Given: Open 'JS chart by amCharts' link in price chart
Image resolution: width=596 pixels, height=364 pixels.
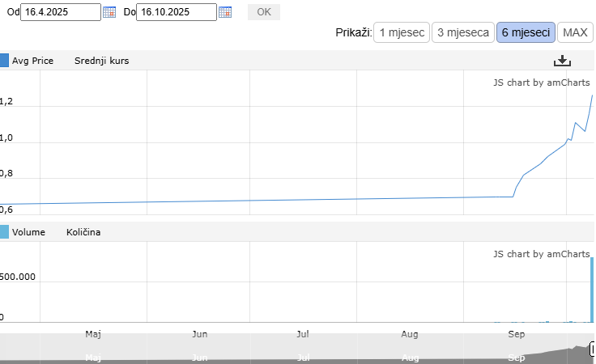Looking at the screenshot, I should 541,83.
